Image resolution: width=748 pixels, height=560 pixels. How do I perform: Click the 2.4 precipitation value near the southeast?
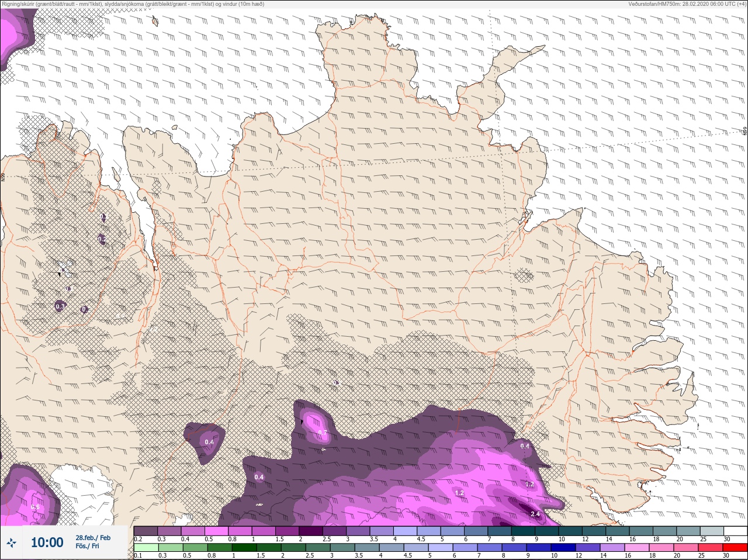click(535, 514)
